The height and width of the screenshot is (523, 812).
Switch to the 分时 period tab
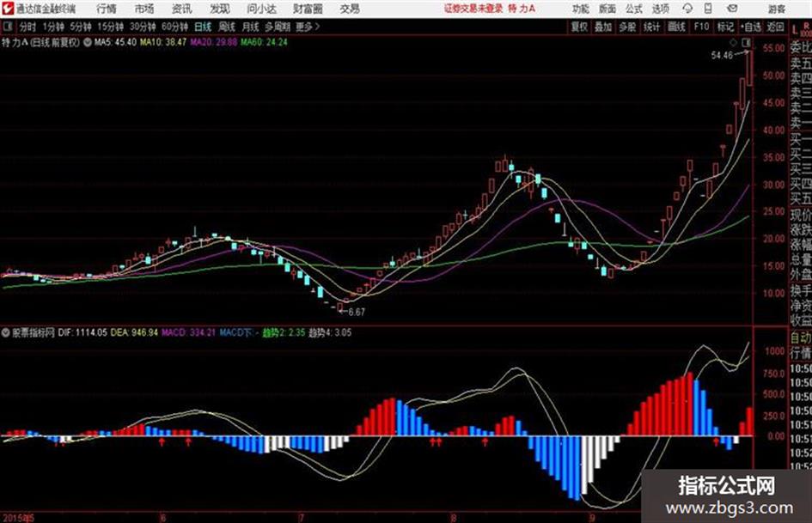tap(27, 27)
